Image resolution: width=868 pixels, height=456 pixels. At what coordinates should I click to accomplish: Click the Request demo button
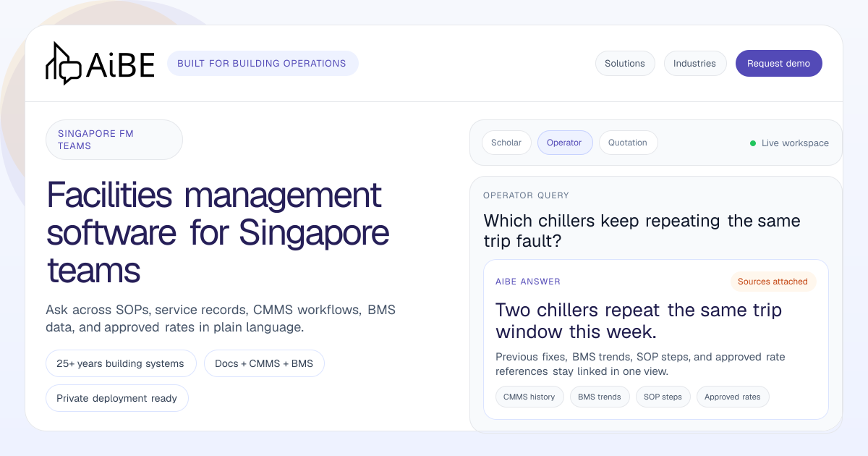(x=779, y=63)
